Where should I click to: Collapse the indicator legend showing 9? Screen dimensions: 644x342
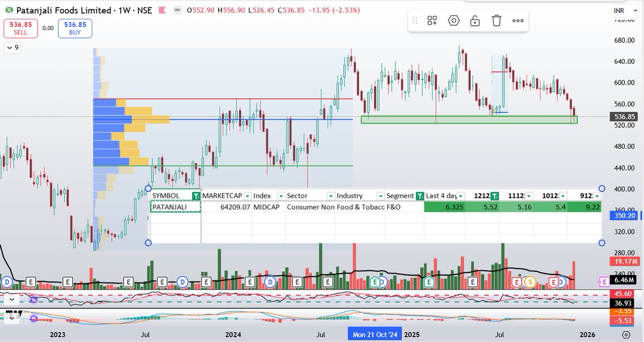tap(12, 48)
